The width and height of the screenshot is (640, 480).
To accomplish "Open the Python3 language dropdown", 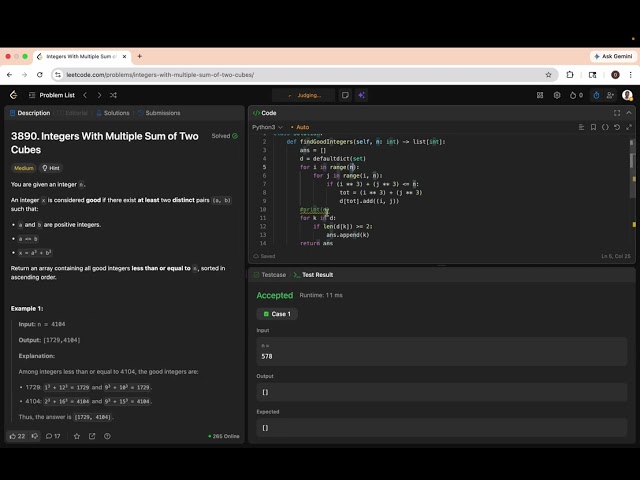I will tap(267, 127).
